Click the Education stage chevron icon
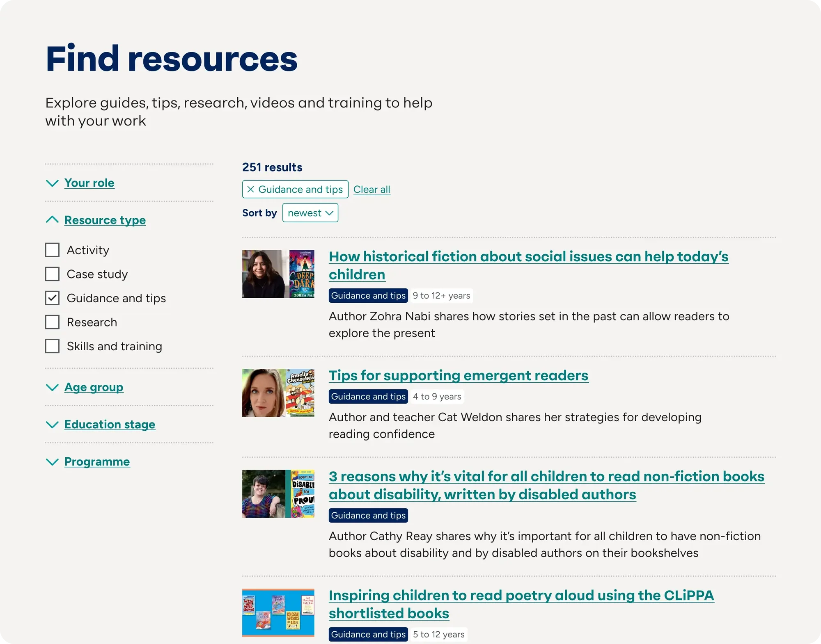The height and width of the screenshot is (644, 821). (x=52, y=425)
